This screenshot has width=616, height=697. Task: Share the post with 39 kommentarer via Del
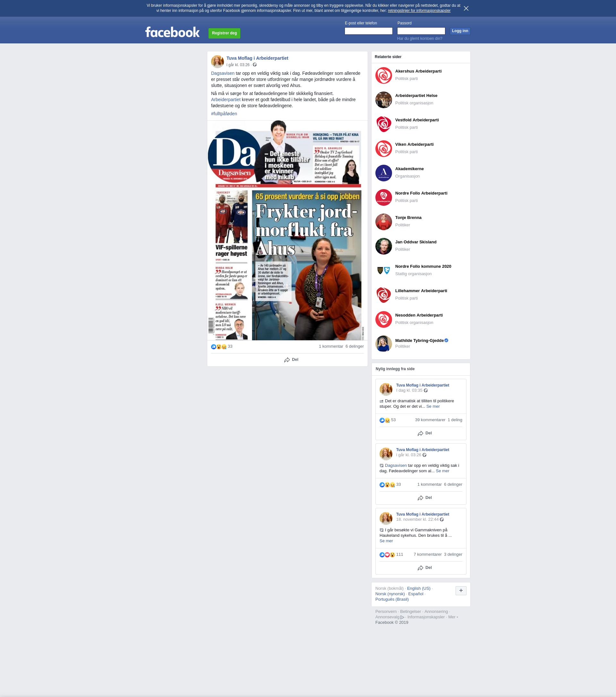(424, 433)
